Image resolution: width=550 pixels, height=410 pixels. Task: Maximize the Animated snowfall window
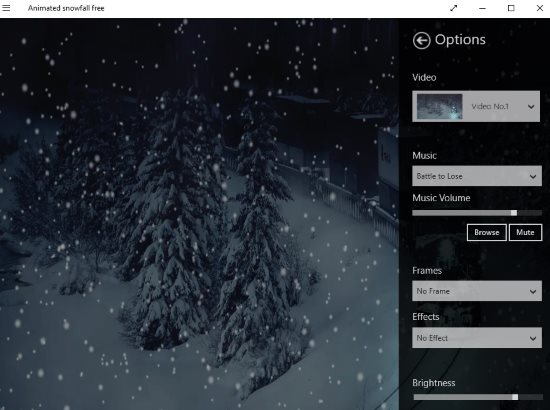coord(511,8)
